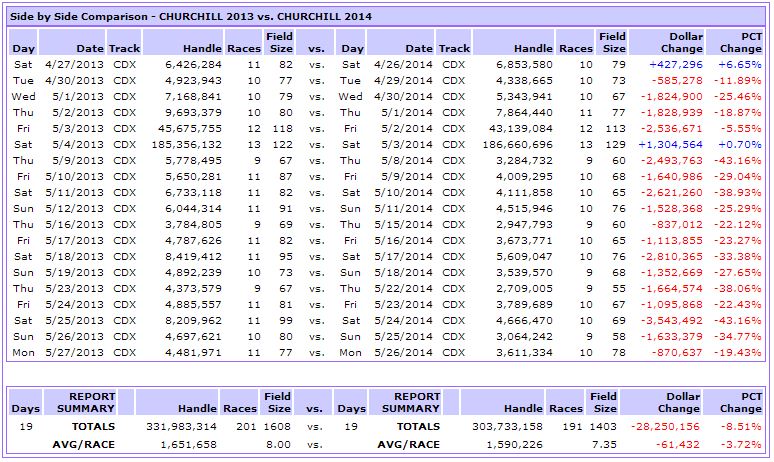Click dollar change -2,810,365
Image resolution: width=774 pixels, height=462 pixels.
tap(672, 257)
